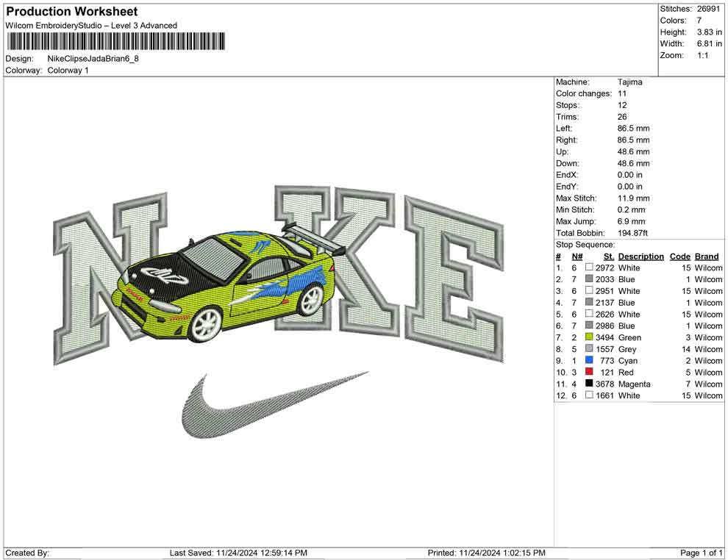Click the swatch beside 2986 Blue
Viewport: 728px width, 560px height.
[x=589, y=326]
